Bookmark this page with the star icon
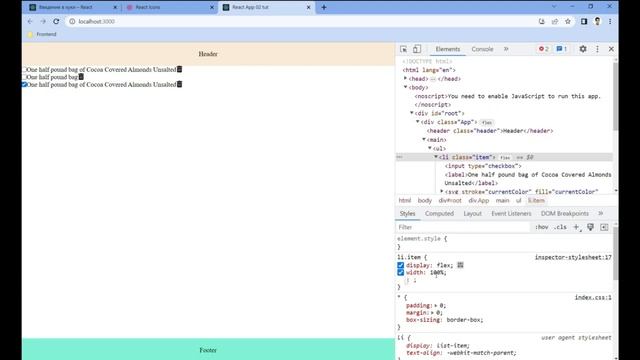Viewport: 640px width, 360px height. (568, 21)
